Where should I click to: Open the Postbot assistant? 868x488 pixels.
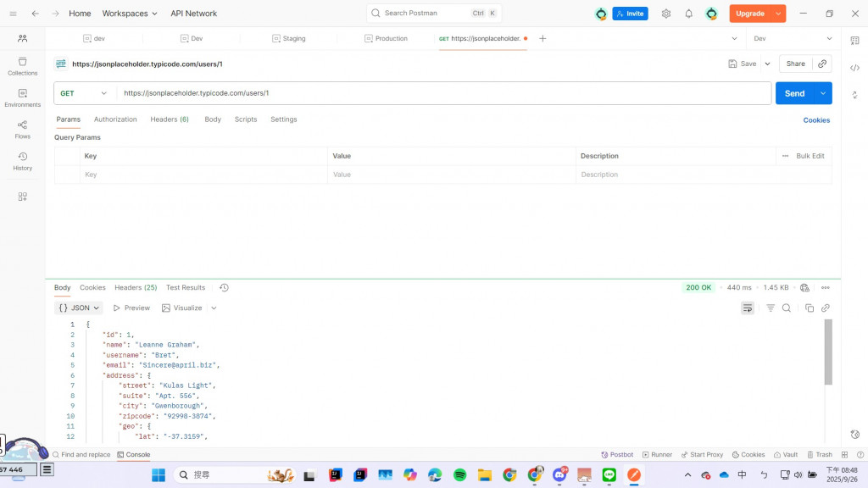pos(617,455)
